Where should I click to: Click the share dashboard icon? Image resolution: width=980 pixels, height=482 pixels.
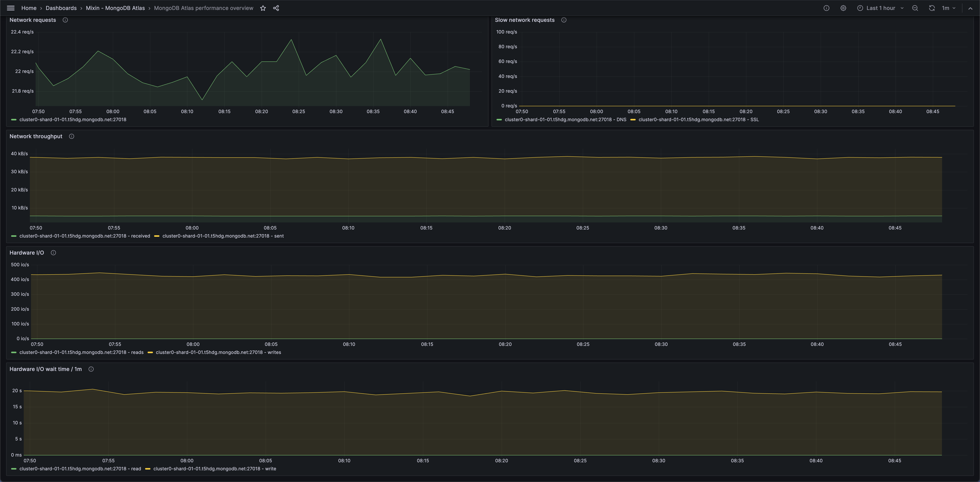tap(276, 8)
